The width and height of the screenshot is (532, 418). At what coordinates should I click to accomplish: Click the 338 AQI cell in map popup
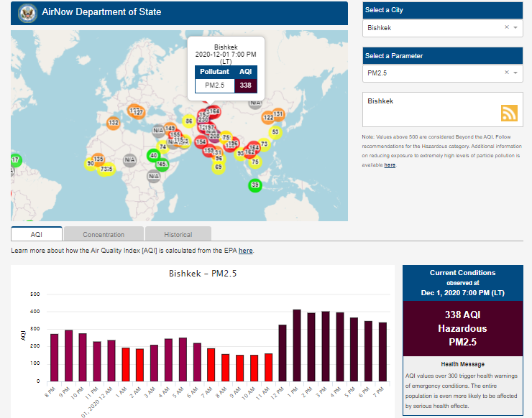click(246, 85)
